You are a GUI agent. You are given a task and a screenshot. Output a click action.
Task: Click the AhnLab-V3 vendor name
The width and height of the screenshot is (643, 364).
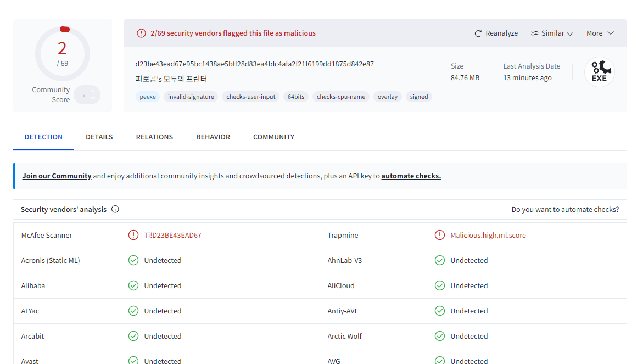click(345, 261)
